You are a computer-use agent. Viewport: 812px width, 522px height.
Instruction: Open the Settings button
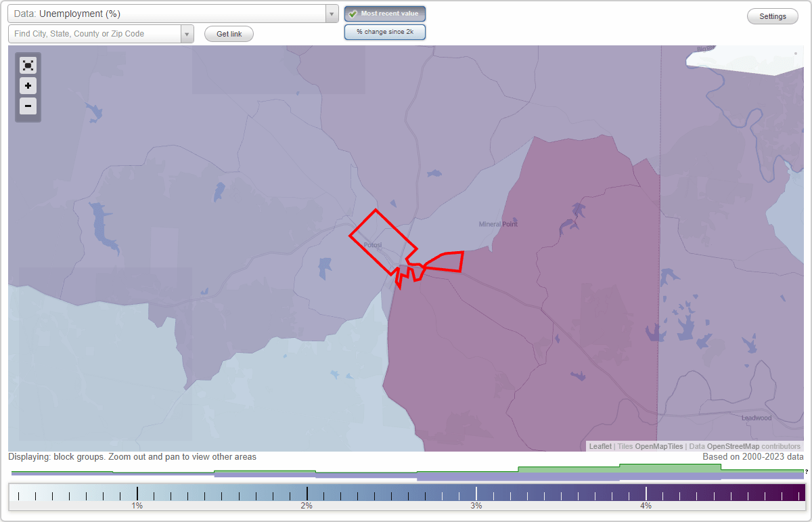[773, 17]
